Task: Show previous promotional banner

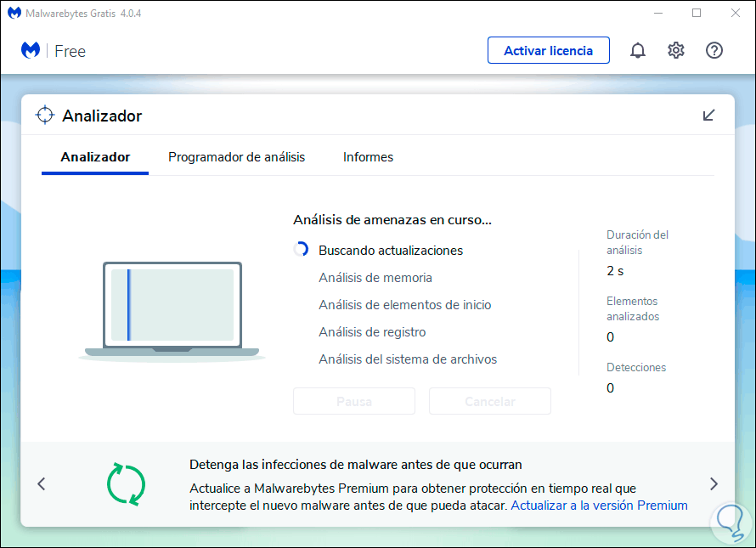Action: [42, 483]
